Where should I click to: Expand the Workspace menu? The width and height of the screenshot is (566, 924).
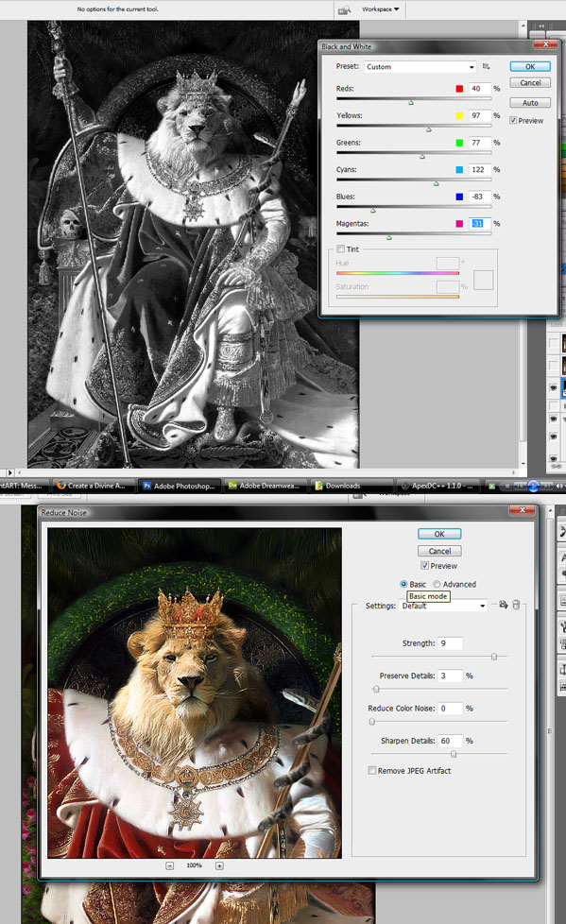(x=380, y=9)
